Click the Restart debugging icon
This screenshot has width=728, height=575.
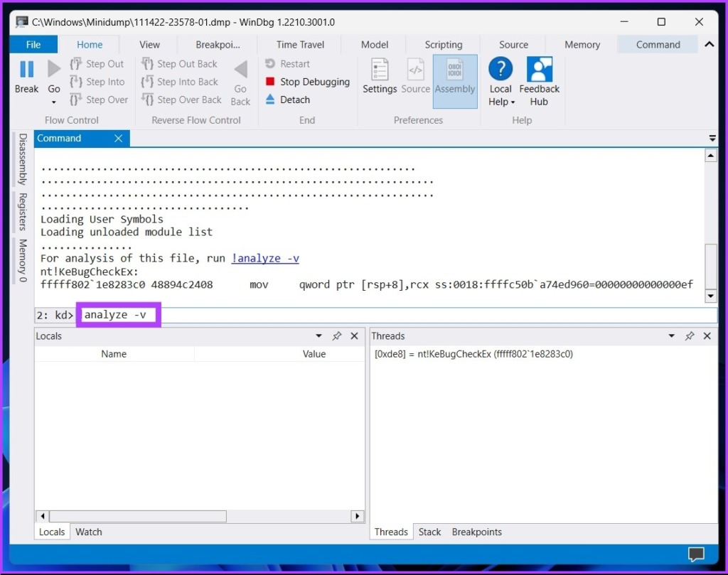click(x=270, y=63)
